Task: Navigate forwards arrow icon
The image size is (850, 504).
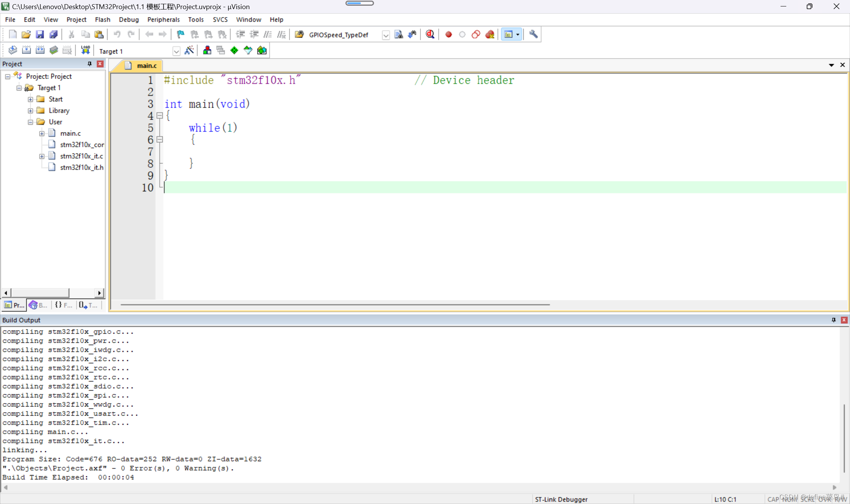Action: (162, 35)
